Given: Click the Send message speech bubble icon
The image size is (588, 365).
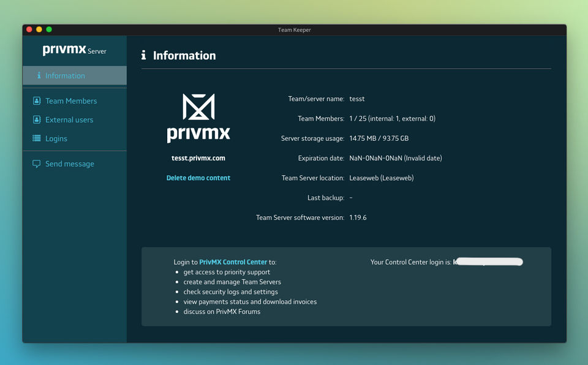Looking at the screenshot, I should click(x=36, y=164).
